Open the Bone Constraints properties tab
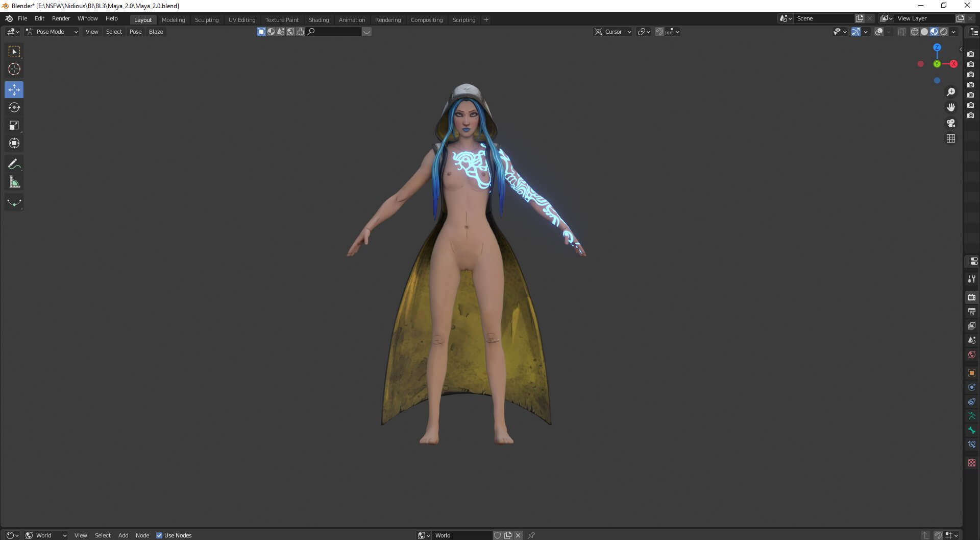Image resolution: width=980 pixels, height=540 pixels. coord(972,444)
